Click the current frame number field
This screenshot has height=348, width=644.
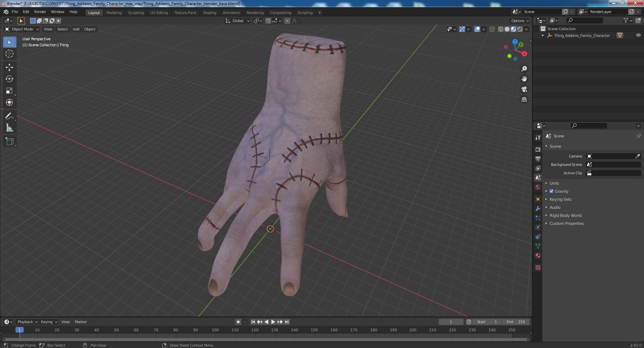click(451, 322)
